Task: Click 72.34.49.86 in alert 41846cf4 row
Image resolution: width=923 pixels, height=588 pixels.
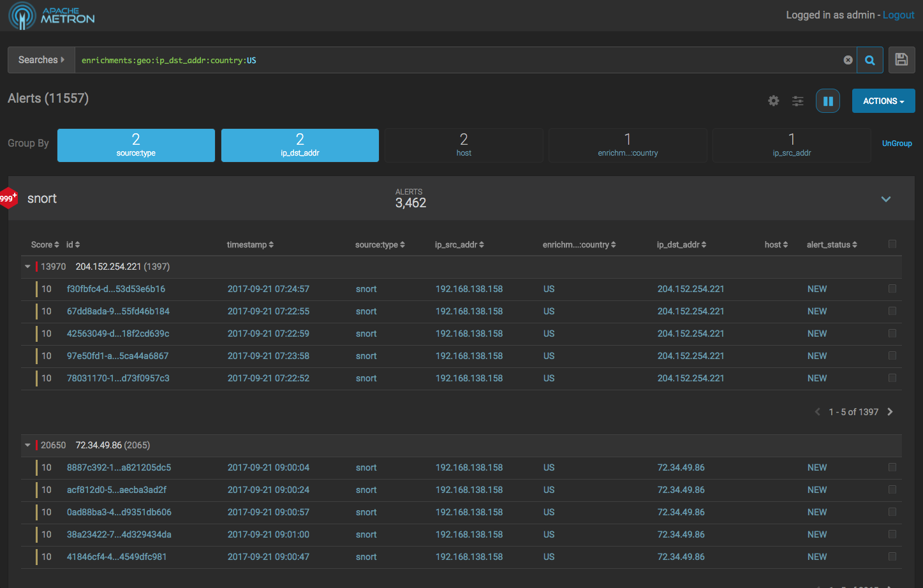Action: pos(681,557)
